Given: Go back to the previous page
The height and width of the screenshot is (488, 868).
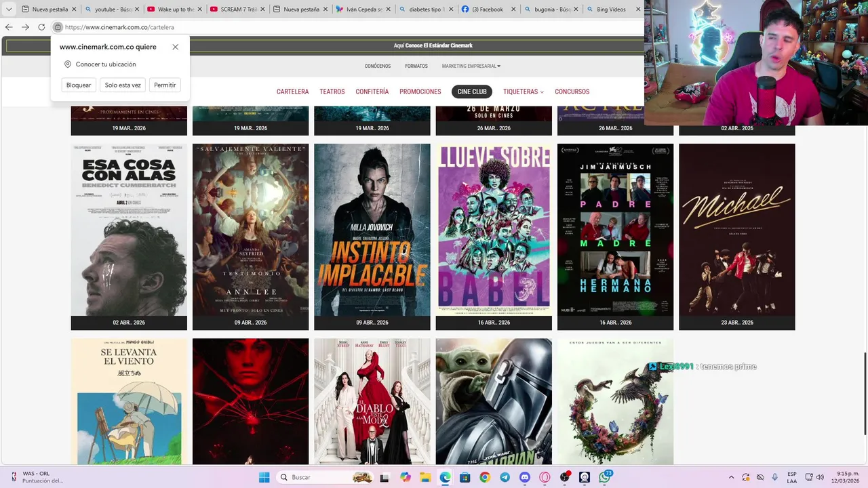Looking at the screenshot, I should point(9,27).
